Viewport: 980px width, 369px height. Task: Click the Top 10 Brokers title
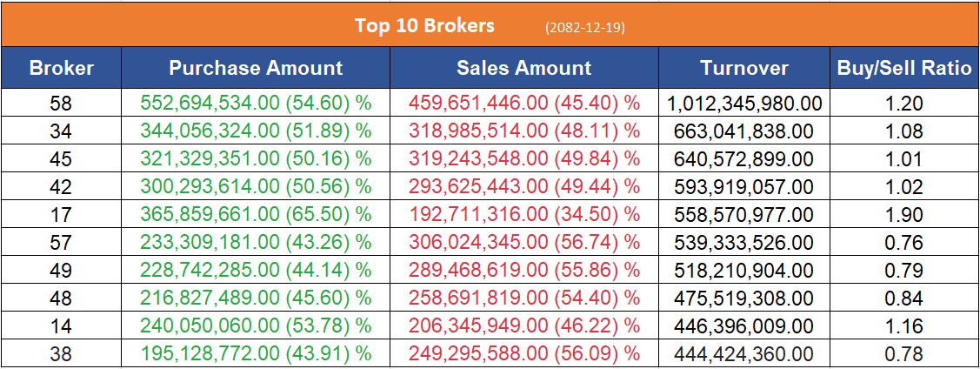pyautogui.click(x=424, y=25)
